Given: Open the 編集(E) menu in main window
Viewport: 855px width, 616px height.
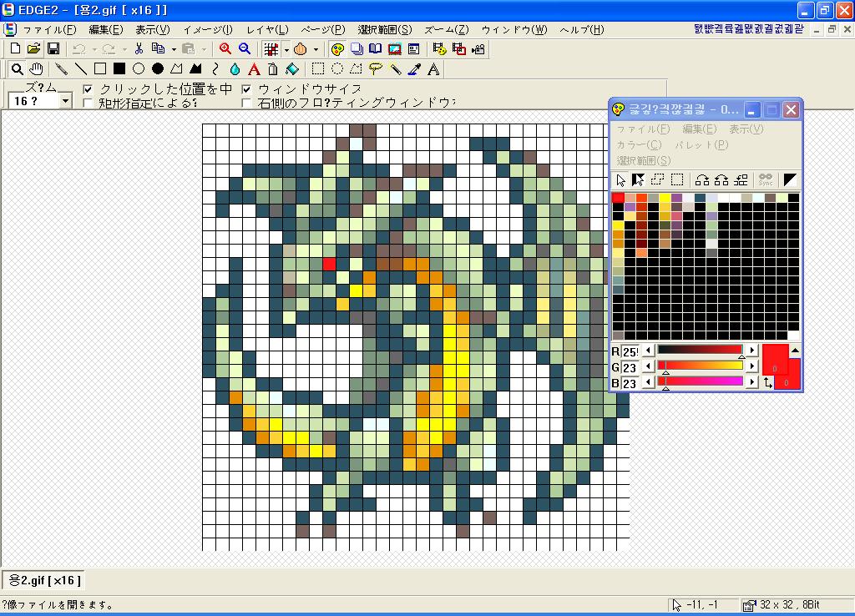Looking at the screenshot, I should (x=106, y=29).
